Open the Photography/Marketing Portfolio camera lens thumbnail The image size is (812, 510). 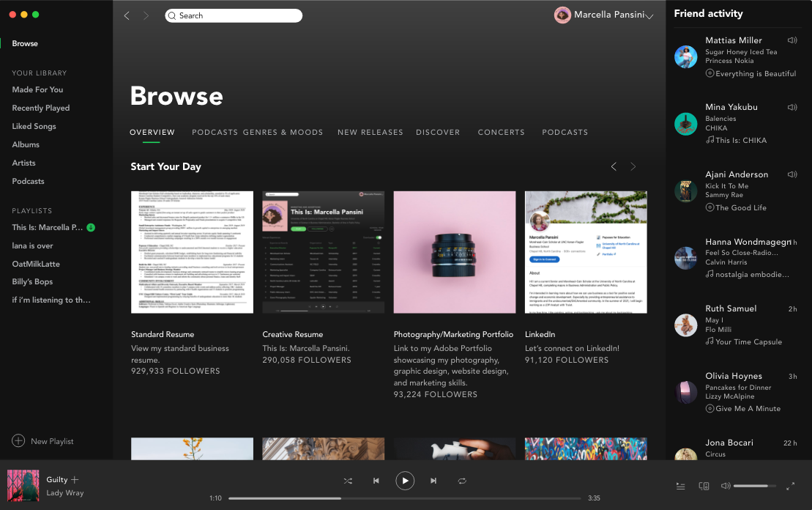coord(455,252)
